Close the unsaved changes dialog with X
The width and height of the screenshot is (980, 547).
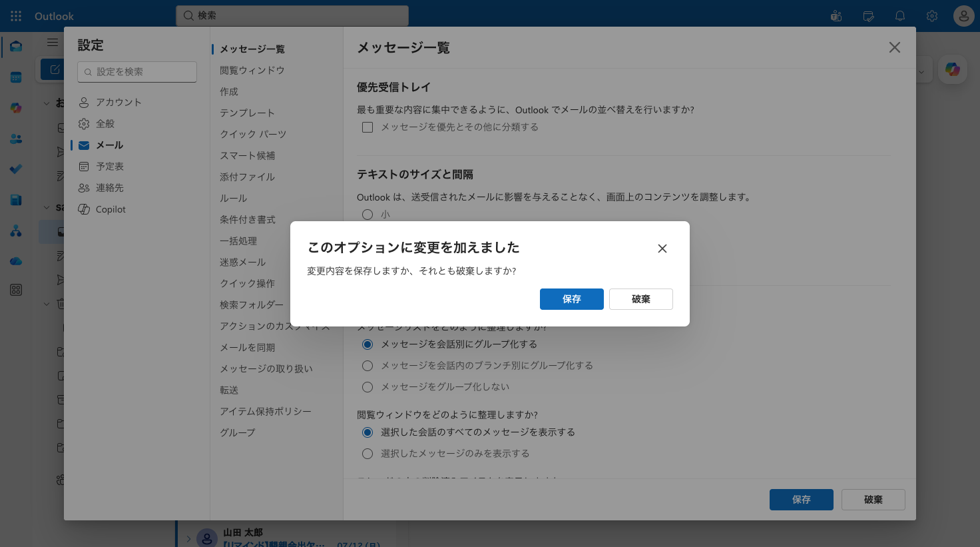pos(662,249)
